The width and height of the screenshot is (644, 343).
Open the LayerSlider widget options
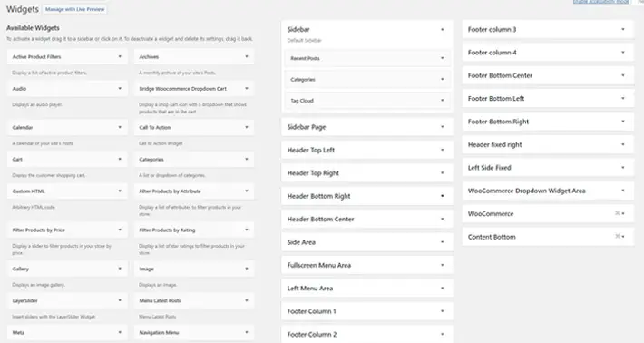coord(67,300)
